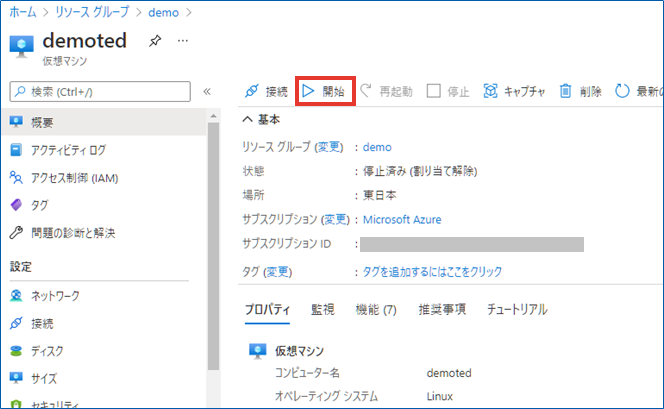This screenshot has width=664, height=409.
Task: Click the サイズ monitor icon in sidebar
Action: tap(16, 378)
